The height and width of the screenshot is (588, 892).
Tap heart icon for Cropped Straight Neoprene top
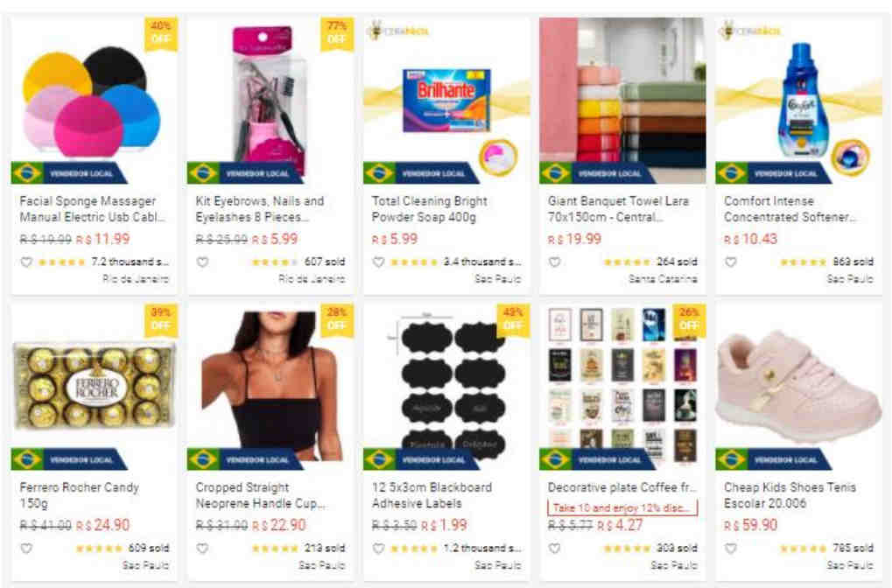point(202,549)
